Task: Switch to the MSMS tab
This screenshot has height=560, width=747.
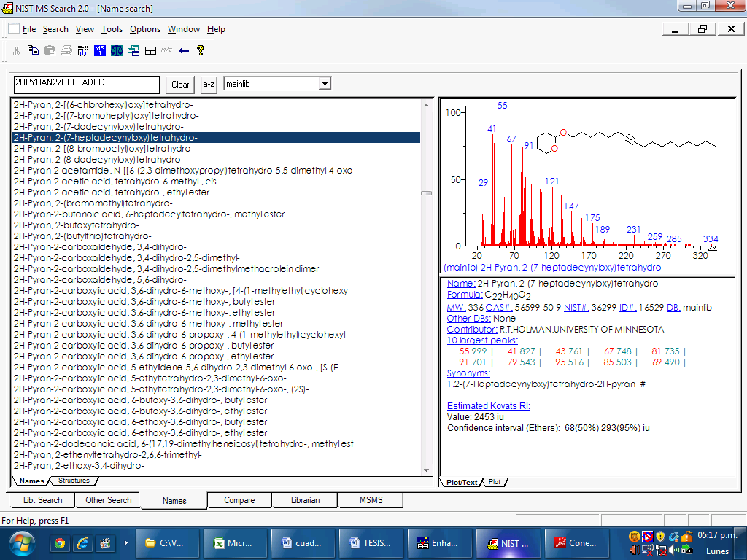Action: pyautogui.click(x=371, y=500)
